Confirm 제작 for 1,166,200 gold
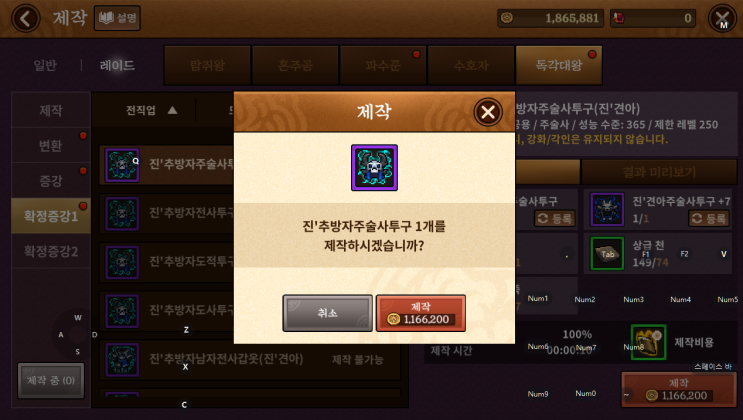 [x=421, y=313]
